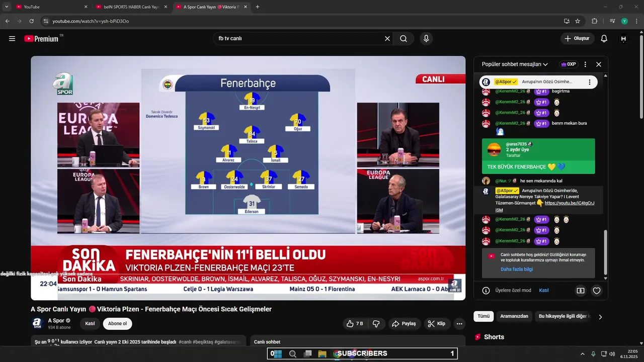Close the live chat panel

click(599, 64)
